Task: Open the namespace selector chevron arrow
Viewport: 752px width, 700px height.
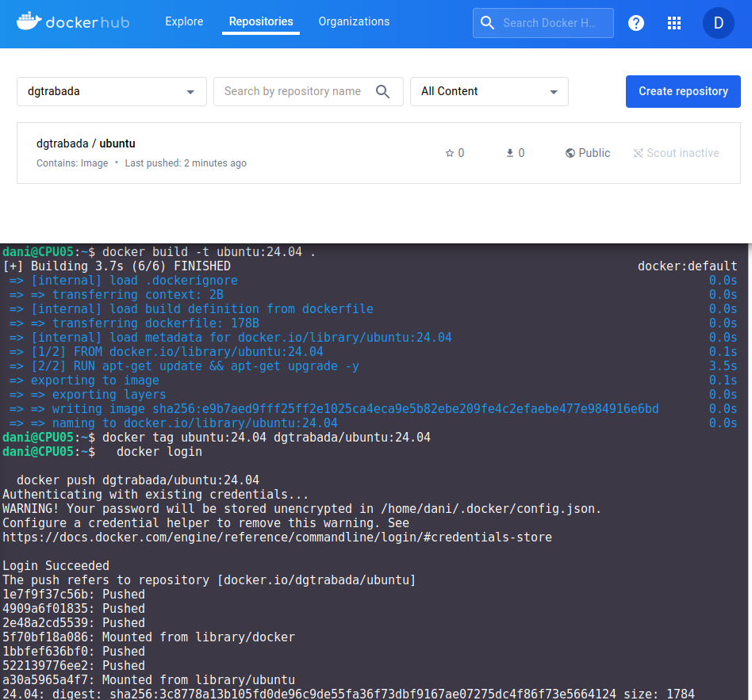Action: pyautogui.click(x=190, y=91)
